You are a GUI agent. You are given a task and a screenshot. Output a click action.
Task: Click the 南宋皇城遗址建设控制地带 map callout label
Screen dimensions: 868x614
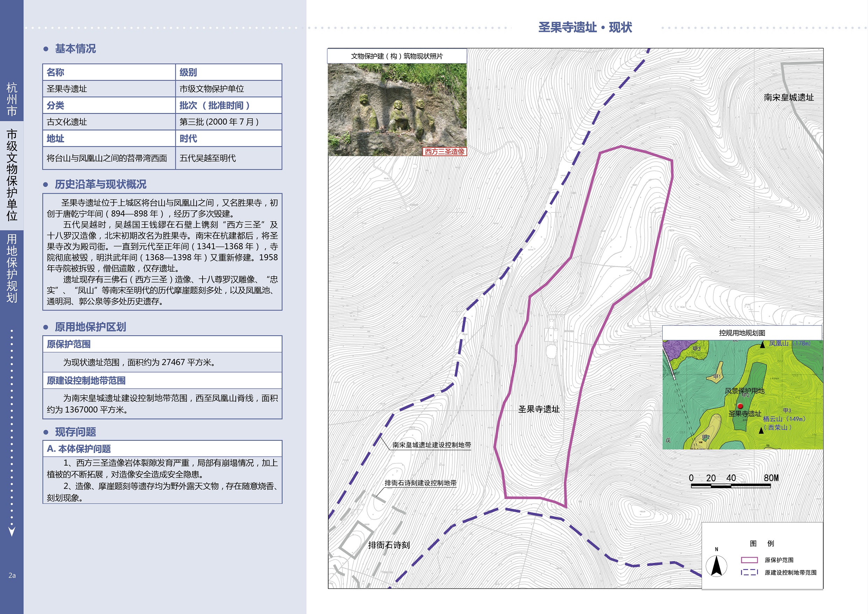point(431,445)
